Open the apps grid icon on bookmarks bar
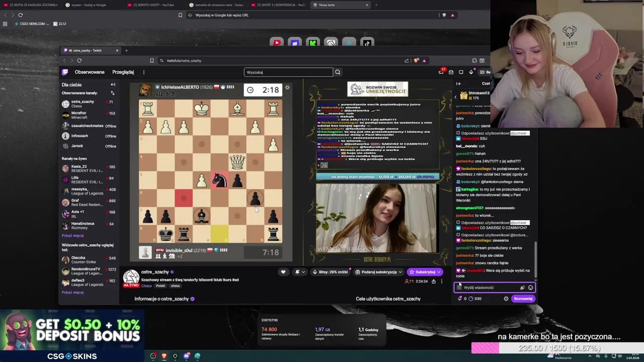 (x=5, y=24)
